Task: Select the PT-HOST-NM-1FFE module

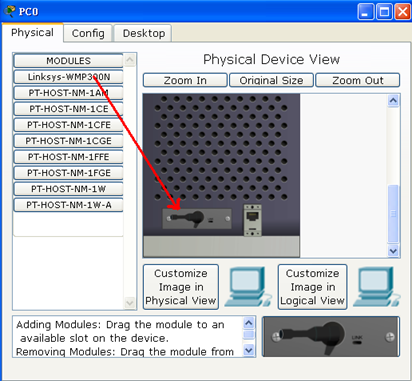Action: [x=68, y=157]
